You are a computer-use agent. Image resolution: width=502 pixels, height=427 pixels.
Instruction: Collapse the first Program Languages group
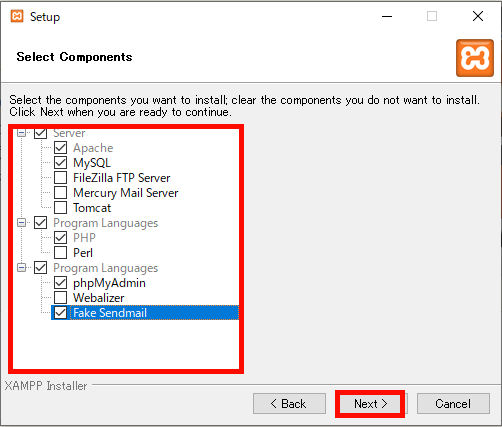21,223
